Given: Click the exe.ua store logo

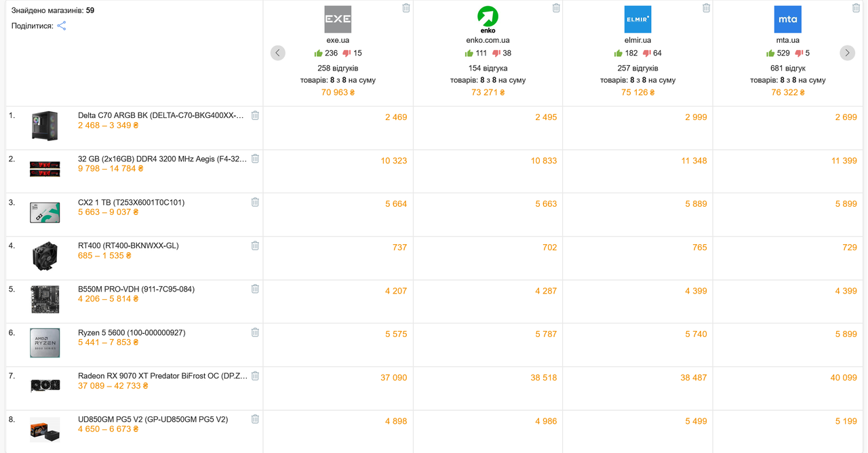Looking at the screenshot, I should pyautogui.click(x=338, y=20).
